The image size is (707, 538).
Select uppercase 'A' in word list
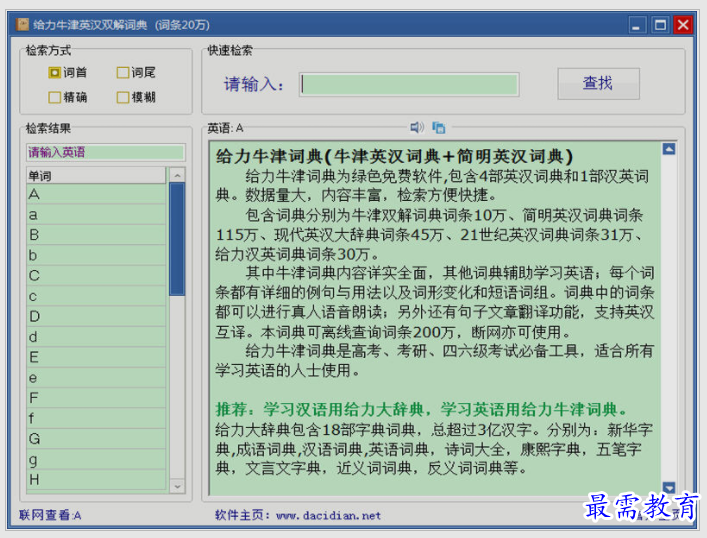(x=96, y=194)
